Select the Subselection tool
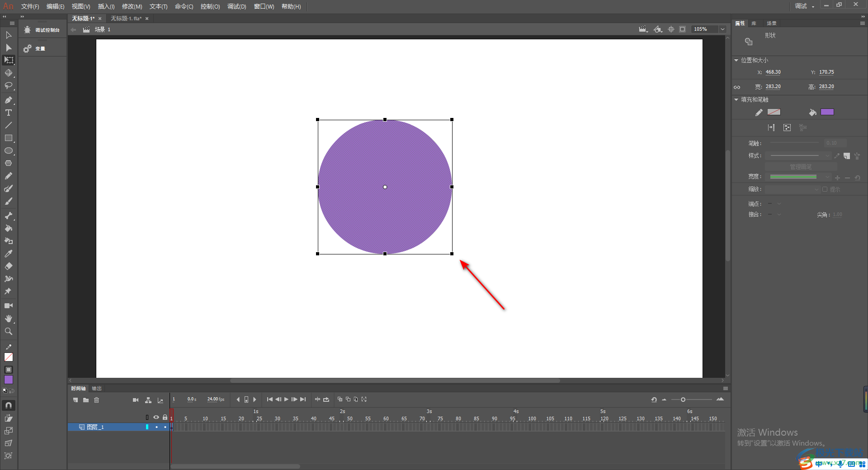Image resolution: width=868 pixels, height=470 pixels. tap(9, 47)
